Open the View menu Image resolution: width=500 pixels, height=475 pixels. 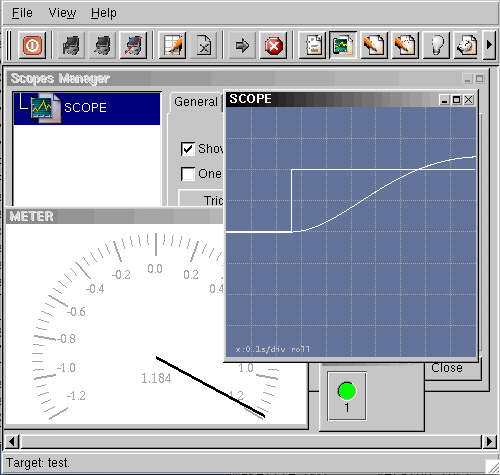point(62,13)
